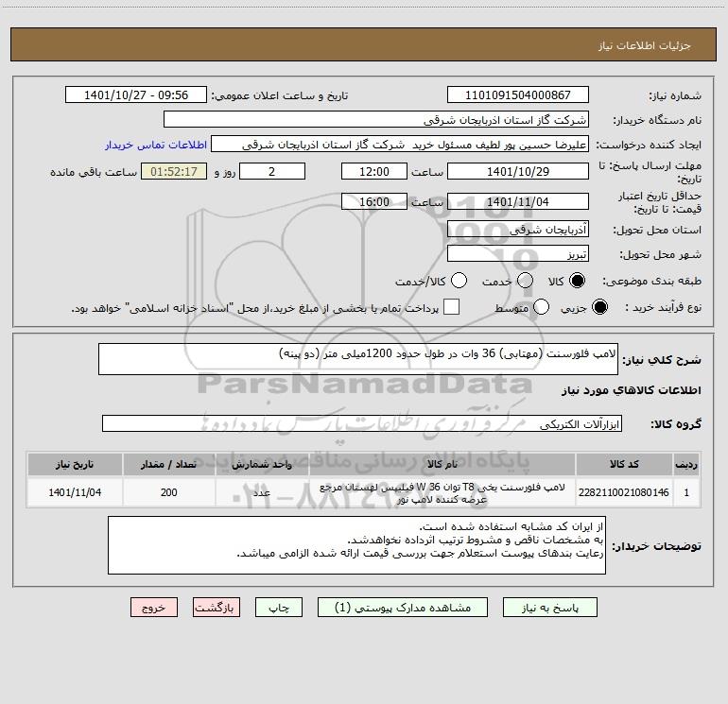Click the unit cell عدد
The image size is (728, 704).
tap(262, 492)
